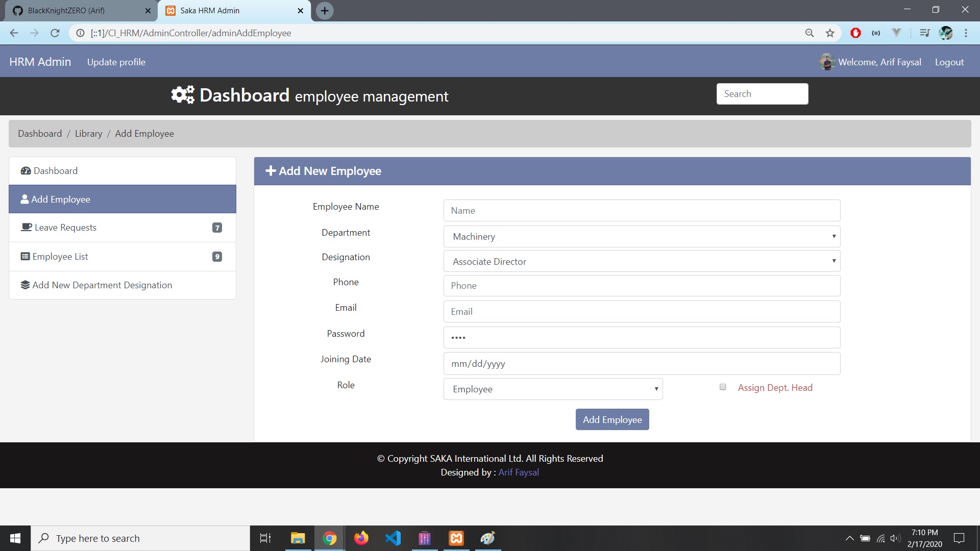Viewport: 980px width, 551px height.
Task: Click the profile picture beside Welcome message
Action: tap(827, 62)
